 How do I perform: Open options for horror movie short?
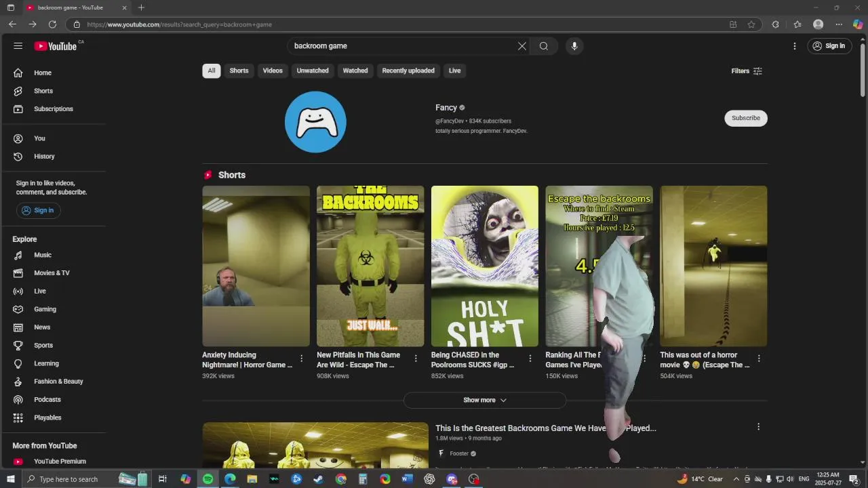(759, 359)
